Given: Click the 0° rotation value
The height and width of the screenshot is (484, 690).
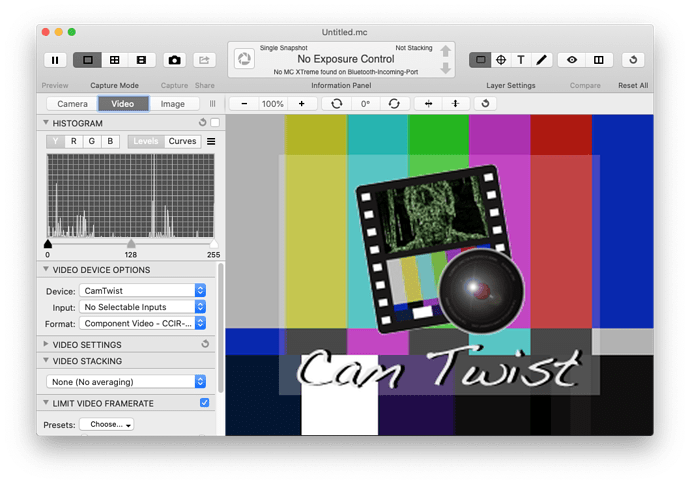Looking at the screenshot, I should pyautogui.click(x=365, y=104).
